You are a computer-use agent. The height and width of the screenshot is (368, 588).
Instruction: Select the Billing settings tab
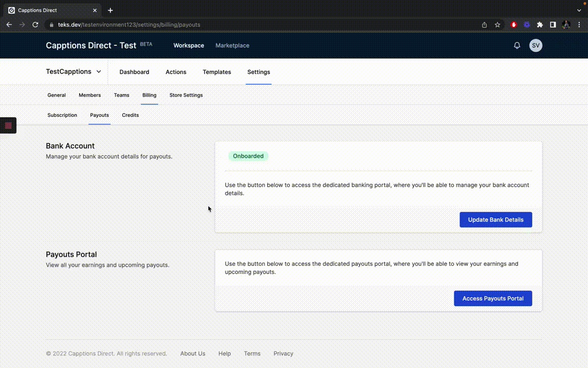[x=149, y=96]
